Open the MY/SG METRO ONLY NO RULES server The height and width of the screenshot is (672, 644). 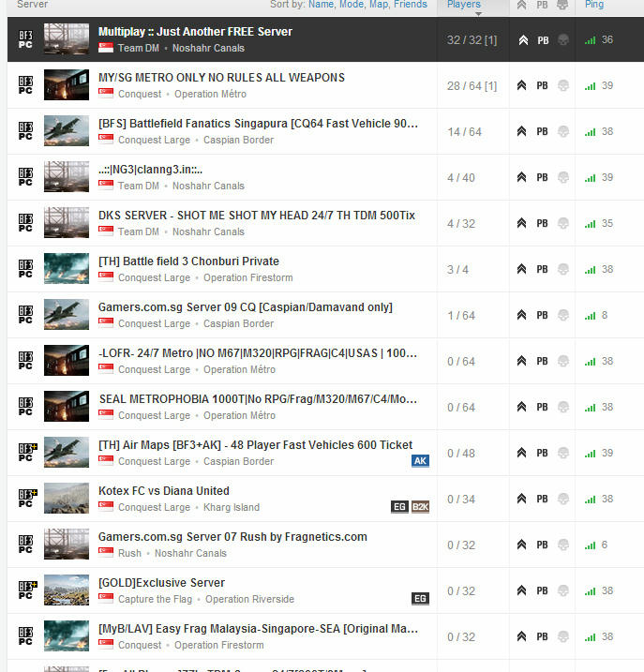click(325, 85)
